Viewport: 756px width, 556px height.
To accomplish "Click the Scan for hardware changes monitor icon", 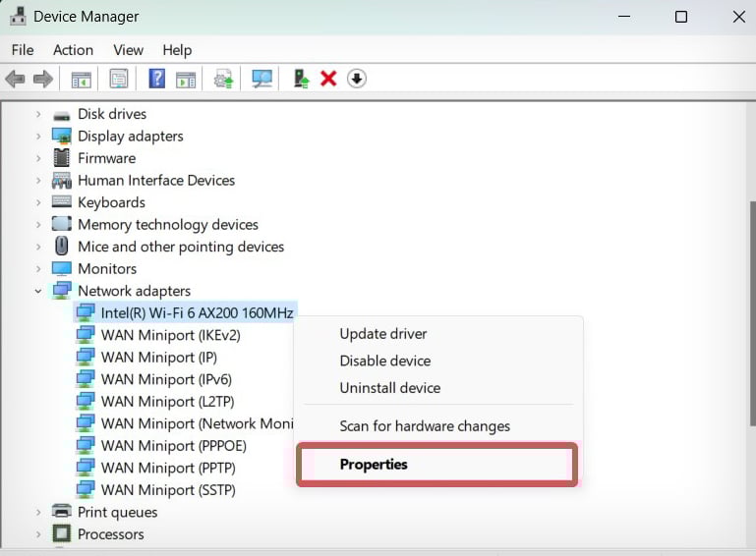I will [x=262, y=79].
